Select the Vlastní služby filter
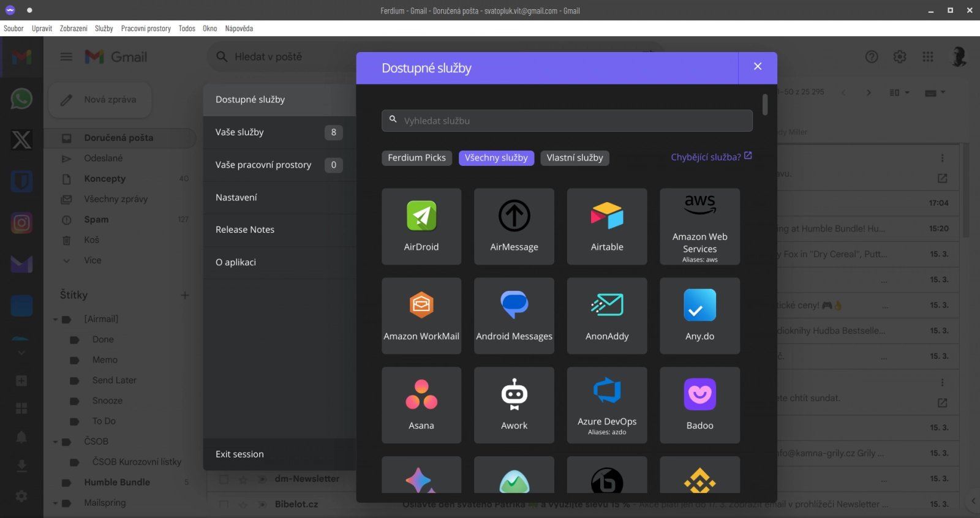Image resolution: width=980 pixels, height=518 pixels. coord(575,158)
